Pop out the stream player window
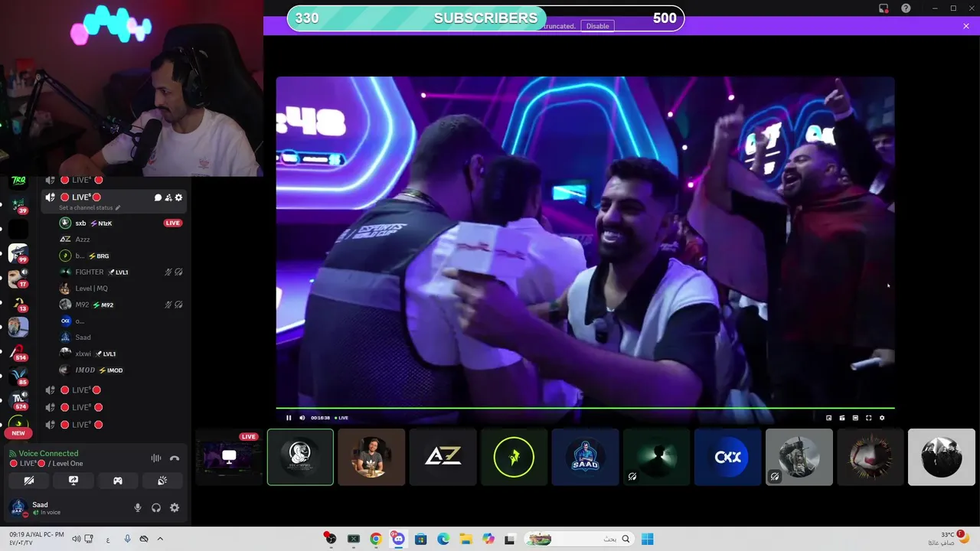This screenshot has height=551, width=980. (828, 418)
